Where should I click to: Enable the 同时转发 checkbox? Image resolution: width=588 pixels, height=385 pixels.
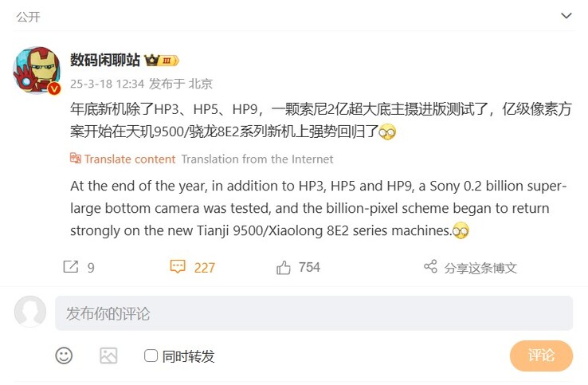[x=151, y=356]
